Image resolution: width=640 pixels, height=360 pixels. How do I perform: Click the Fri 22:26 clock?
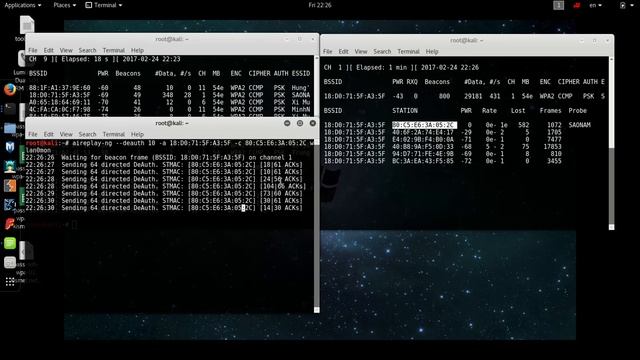coord(320,5)
